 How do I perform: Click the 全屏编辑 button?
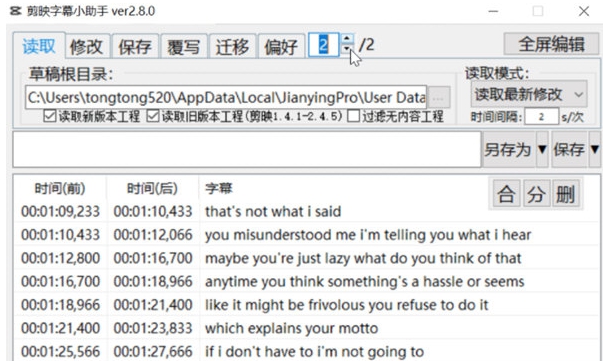[551, 44]
